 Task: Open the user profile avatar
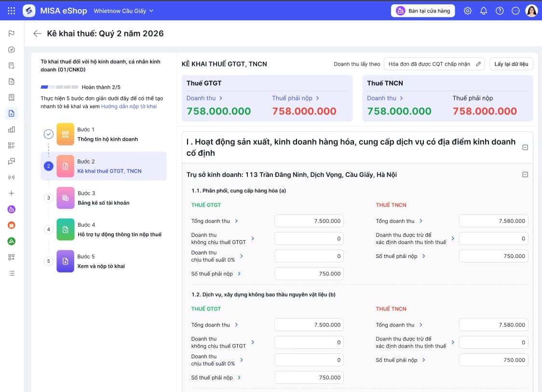[531, 11]
